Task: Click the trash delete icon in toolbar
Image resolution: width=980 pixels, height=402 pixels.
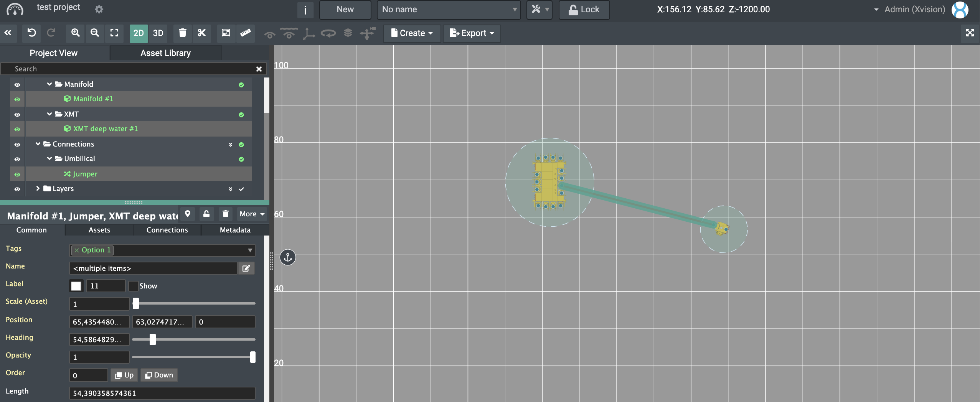Action: click(183, 33)
